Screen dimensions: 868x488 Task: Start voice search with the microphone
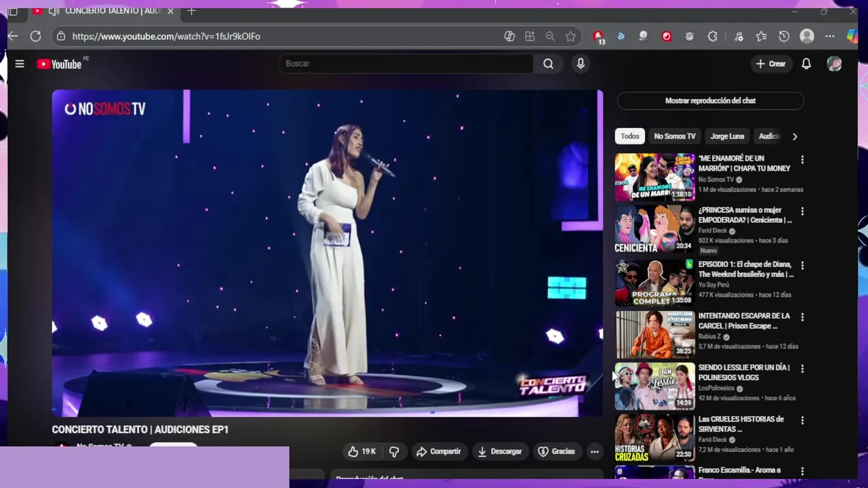pos(580,64)
